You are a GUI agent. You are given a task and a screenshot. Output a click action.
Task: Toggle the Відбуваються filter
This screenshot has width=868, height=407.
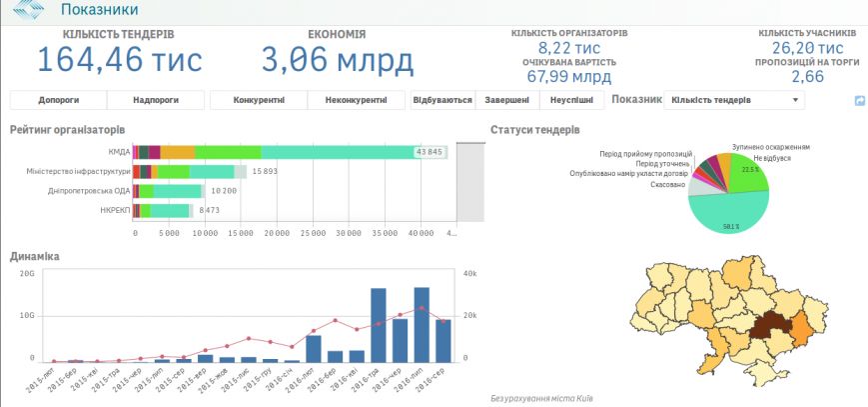pyautogui.click(x=442, y=100)
